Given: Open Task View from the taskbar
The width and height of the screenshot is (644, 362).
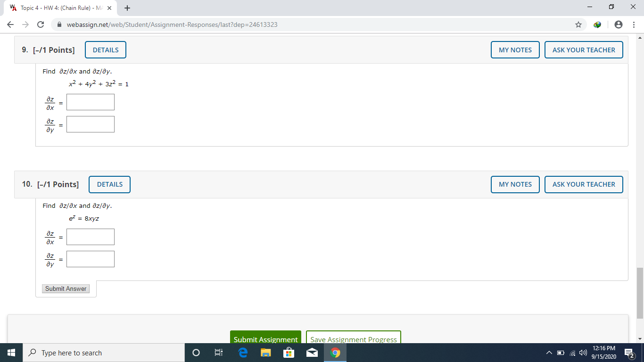Looking at the screenshot, I should pos(219,352).
